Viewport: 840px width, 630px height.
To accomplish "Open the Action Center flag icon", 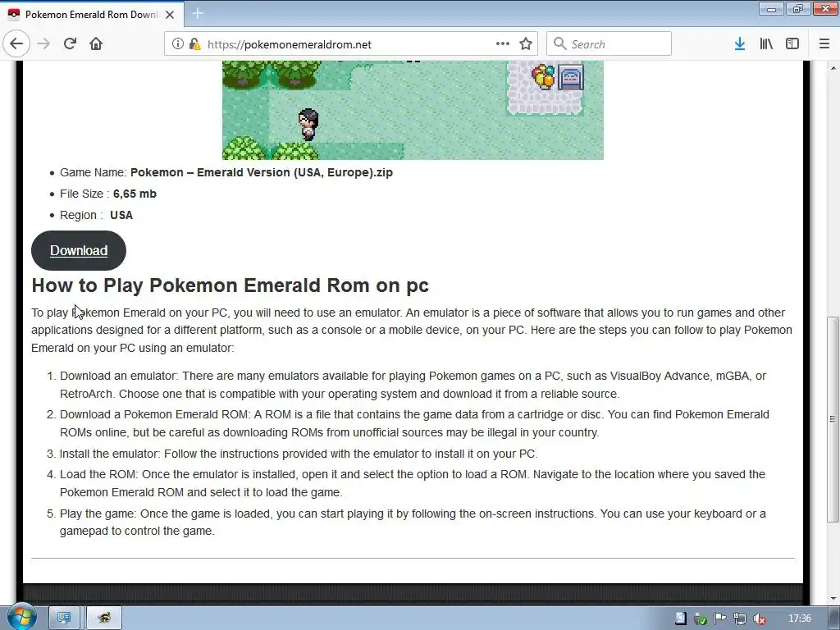I will pos(720,619).
